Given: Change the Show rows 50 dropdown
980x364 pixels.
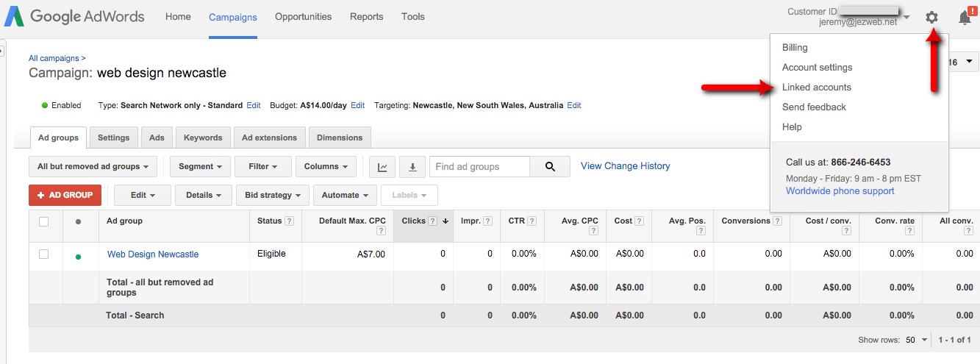Looking at the screenshot, I should click(x=915, y=340).
